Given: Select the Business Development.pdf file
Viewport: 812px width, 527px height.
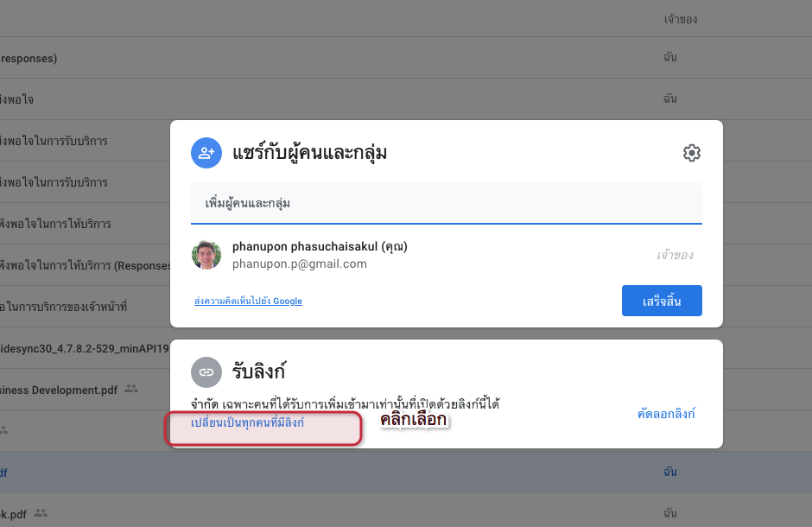Looking at the screenshot, I should [59, 390].
